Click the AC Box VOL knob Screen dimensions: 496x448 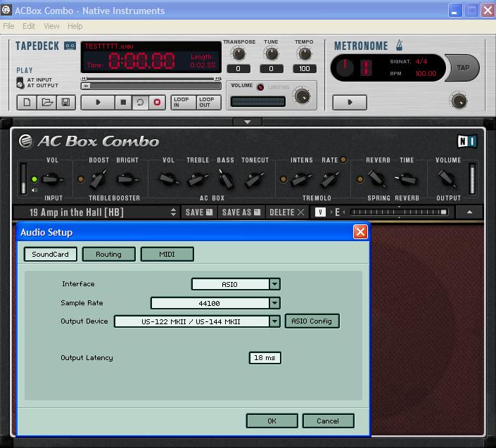click(x=169, y=179)
